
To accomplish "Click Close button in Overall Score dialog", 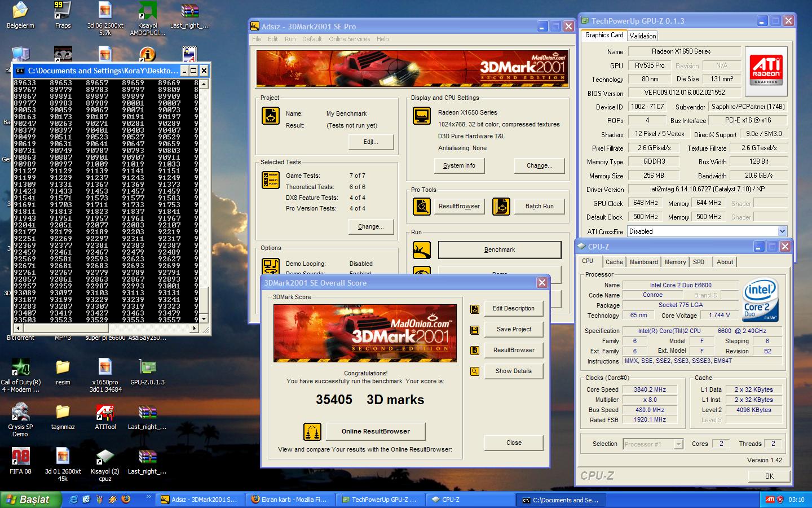I will click(x=514, y=443).
